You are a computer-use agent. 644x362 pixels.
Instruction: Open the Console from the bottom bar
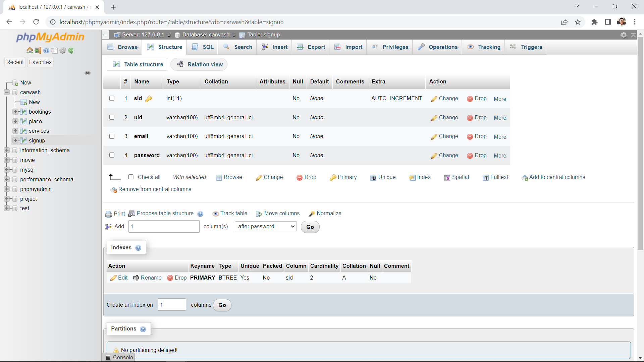[122, 357]
